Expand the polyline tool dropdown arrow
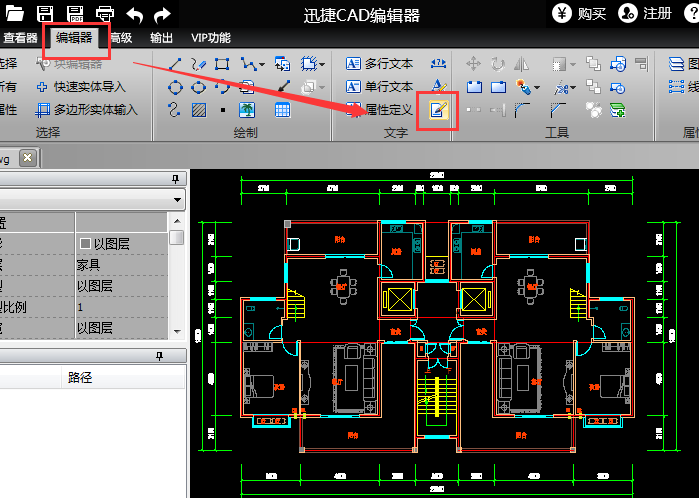699x498 pixels. point(262,65)
